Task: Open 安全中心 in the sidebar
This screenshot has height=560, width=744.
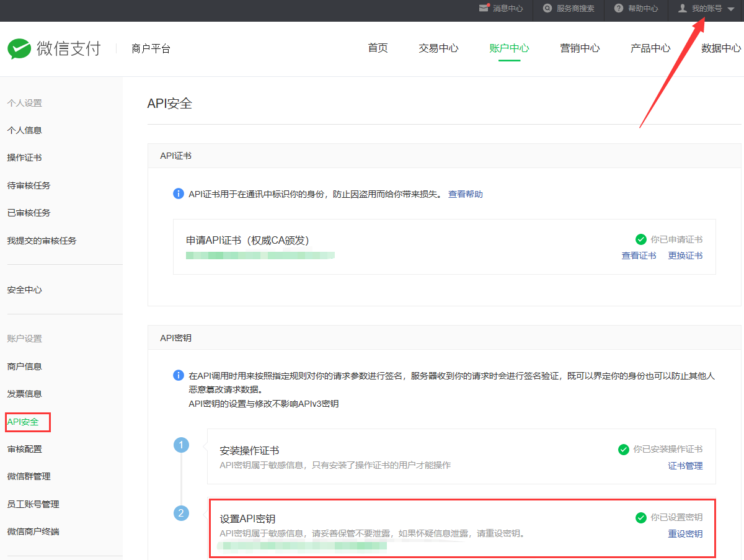Action: [25, 290]
